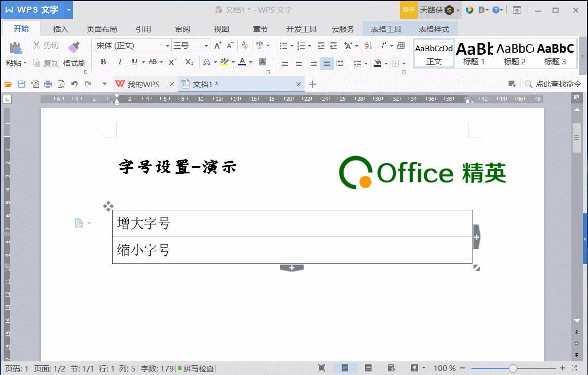Viewport: 588px width, 375px height.
Task: Click the Undo icon in quick access bar
Action: [x=75, y=84]
